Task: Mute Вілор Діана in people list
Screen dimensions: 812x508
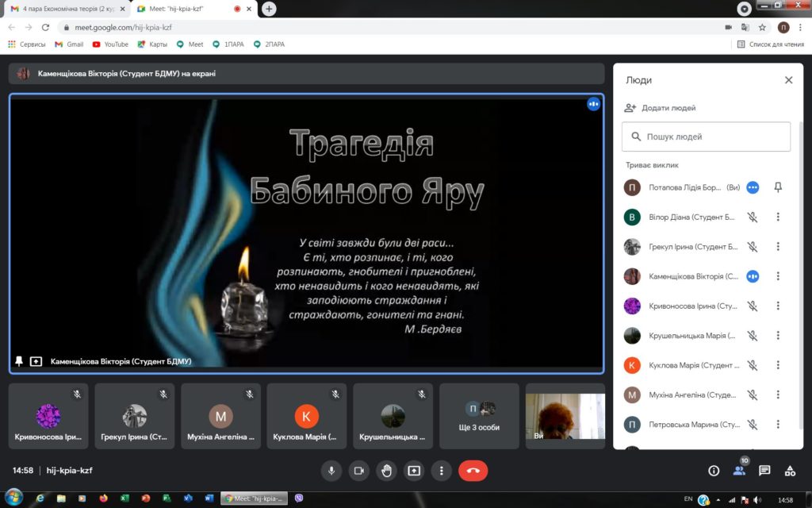Action: click(753, 217)
